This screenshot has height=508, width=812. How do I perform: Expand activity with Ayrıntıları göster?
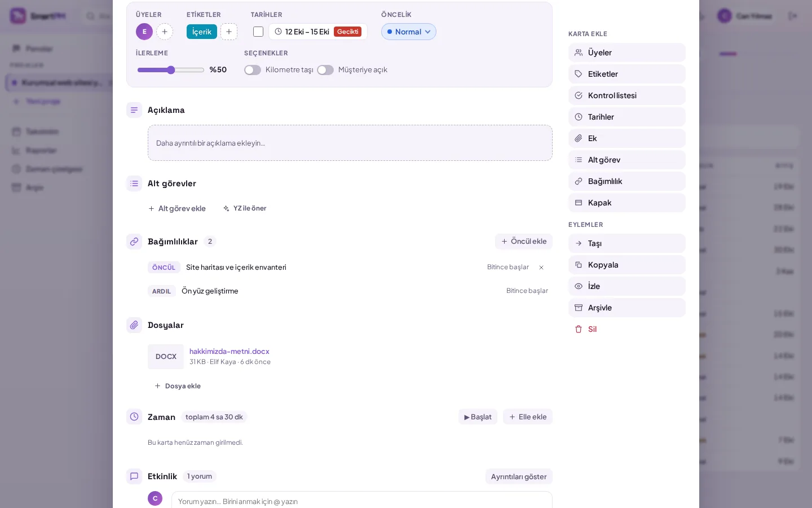point(519,476)
